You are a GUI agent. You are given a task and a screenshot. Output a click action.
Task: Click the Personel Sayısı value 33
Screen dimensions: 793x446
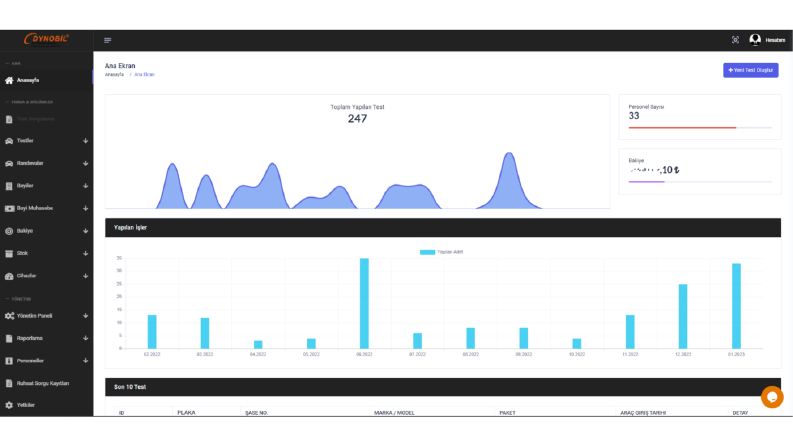pos(634,116)
